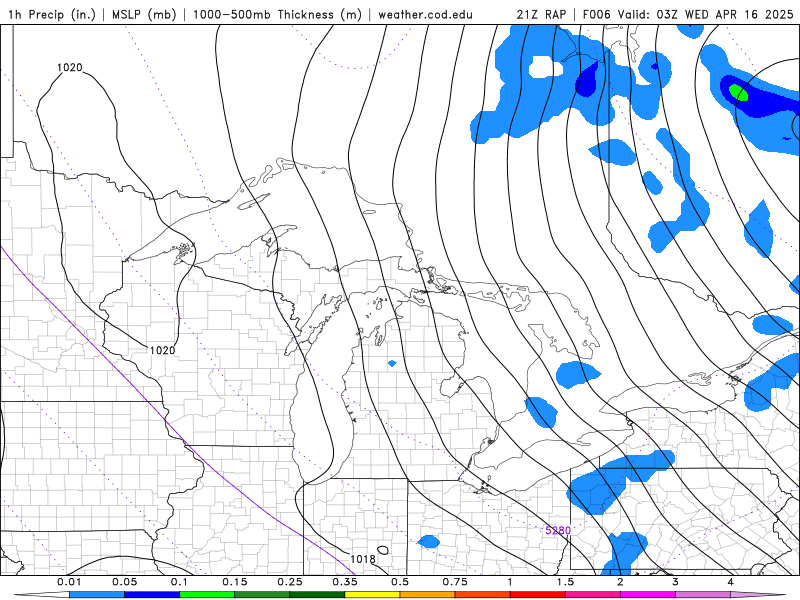Click the colorbar tick label '3'
Image resolution: width=800 pixels, height=600 pixels.
pyautogui.click(x=676, y=582)
